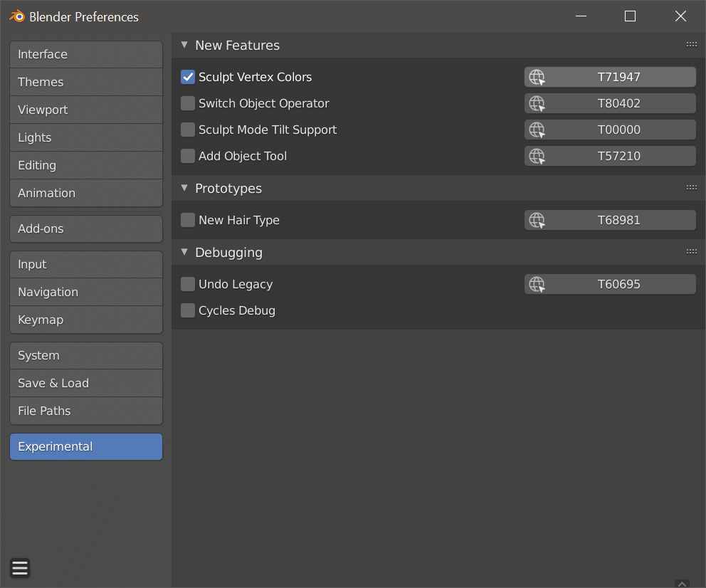Open task link T80402

click(610, 103)
